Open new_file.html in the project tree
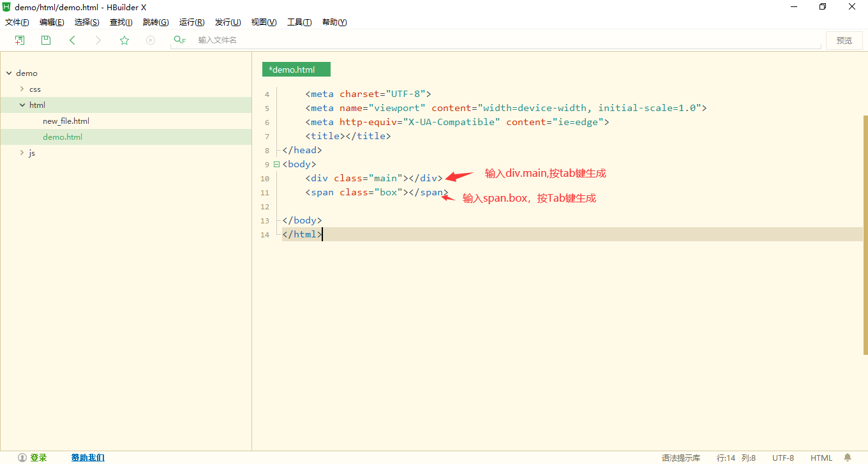Viewport: 868px width, 464px height. pos(66,121)
